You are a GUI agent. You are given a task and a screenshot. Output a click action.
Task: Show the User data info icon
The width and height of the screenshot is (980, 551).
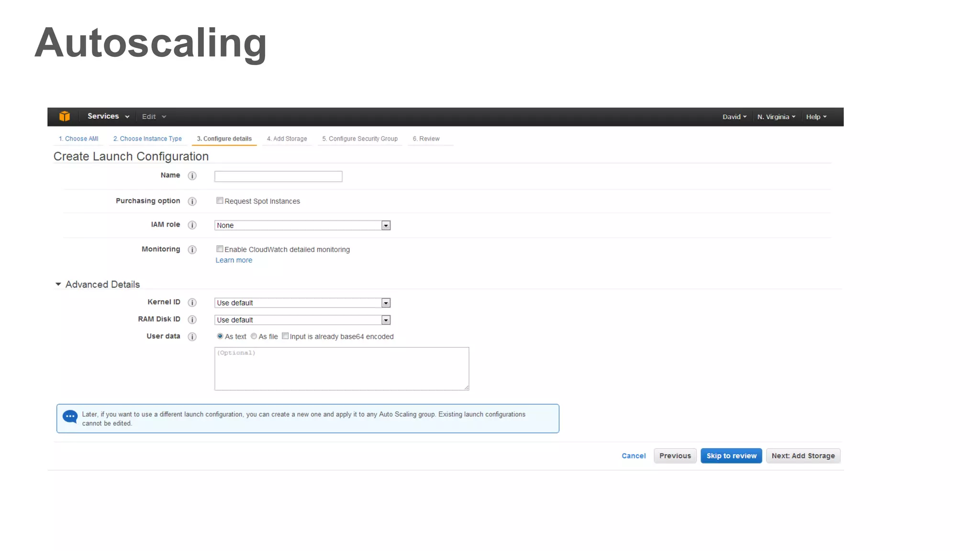point(192,337)
